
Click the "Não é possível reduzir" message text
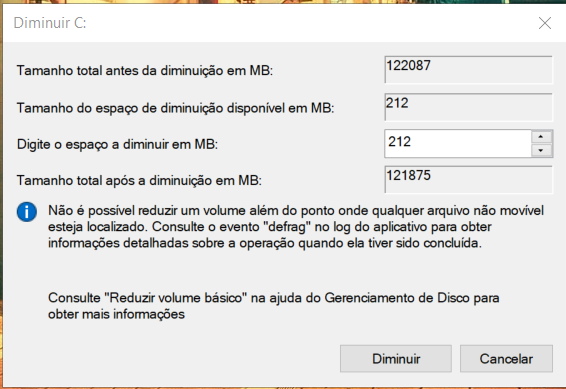[x=296, y=227]
